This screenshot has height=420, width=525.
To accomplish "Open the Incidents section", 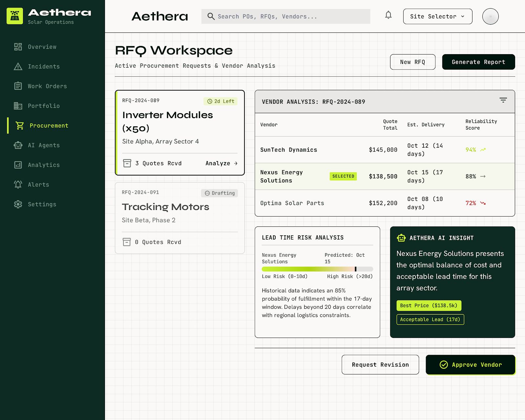I will 52,67.
